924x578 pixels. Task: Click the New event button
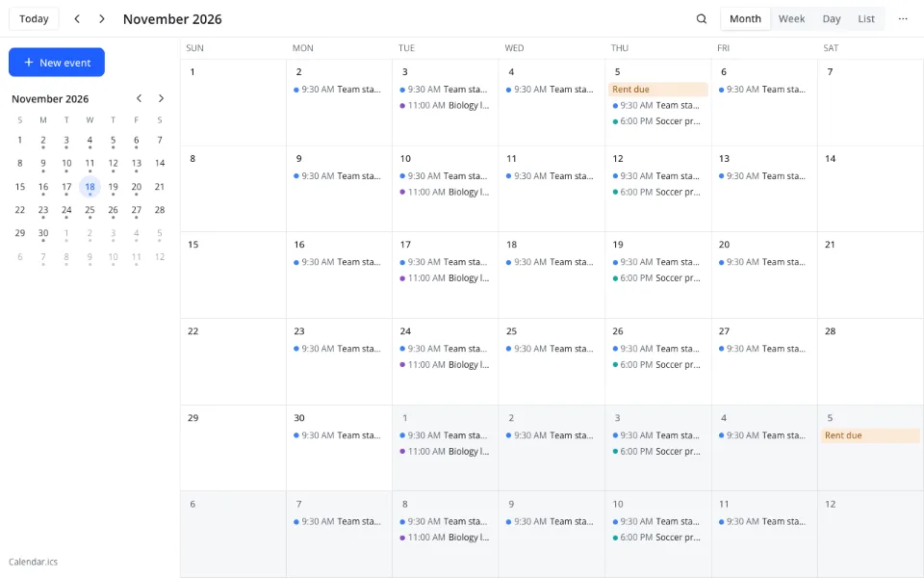point(57,63)
